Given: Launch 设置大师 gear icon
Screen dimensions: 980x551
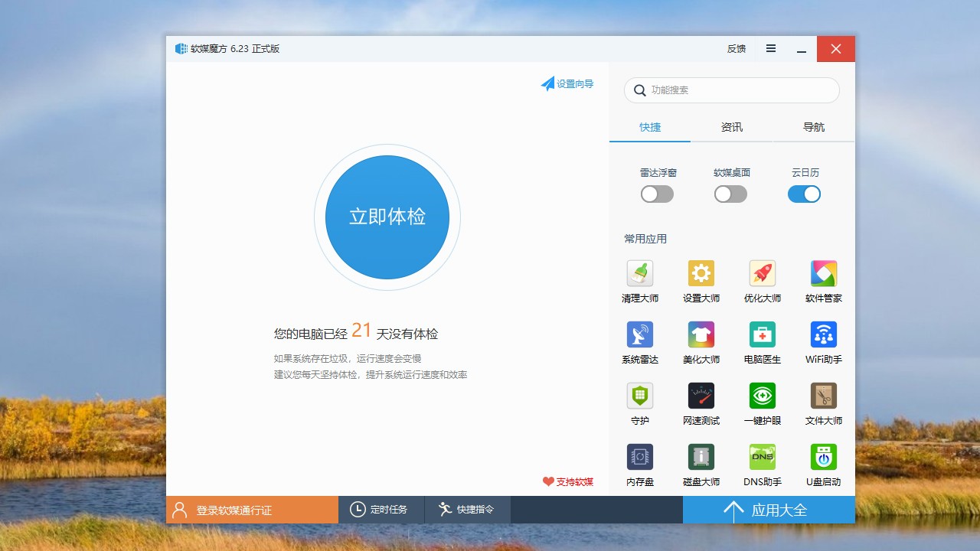Looking at the screenshot, I should (701, 273).
